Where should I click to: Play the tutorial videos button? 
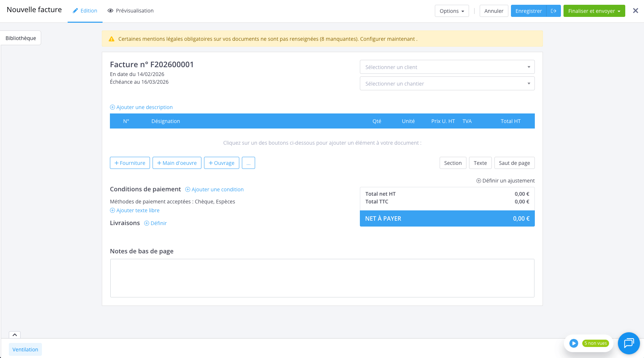(573, 343)
